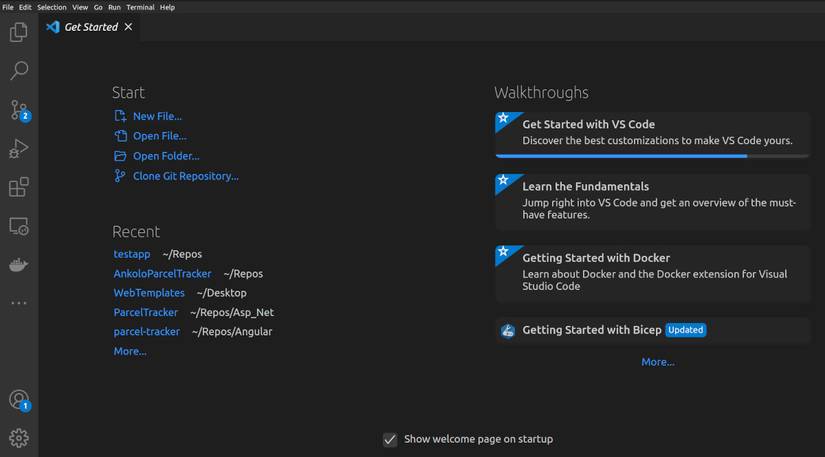
Task: Open the Selection menu
Action: (x=52, y=7)
